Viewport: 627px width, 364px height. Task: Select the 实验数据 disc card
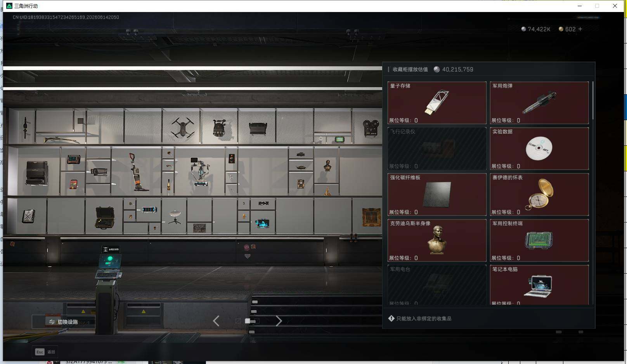(x=539, y=148)
